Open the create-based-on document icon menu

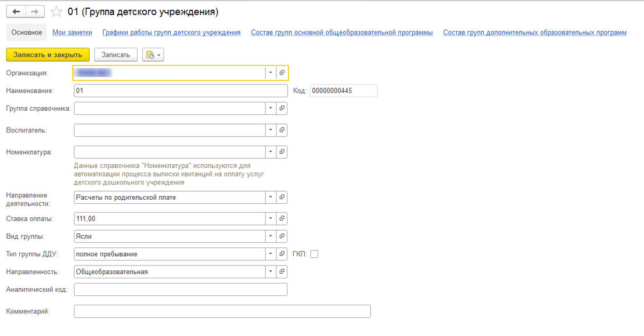click(153, 55)
